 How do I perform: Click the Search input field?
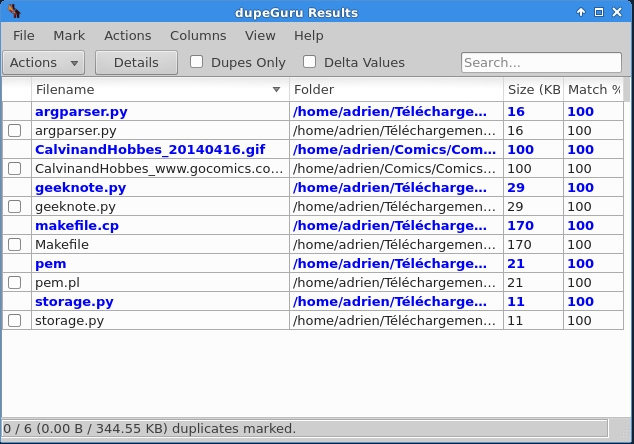click(x=541, y=62)
